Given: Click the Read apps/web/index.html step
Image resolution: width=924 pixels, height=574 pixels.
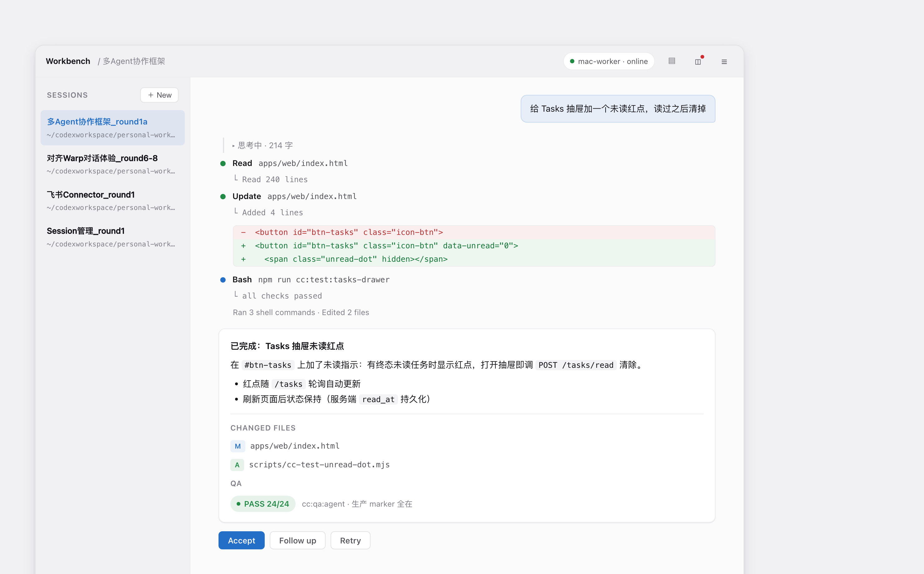Looking at the screenshot, I should [290, 163].
